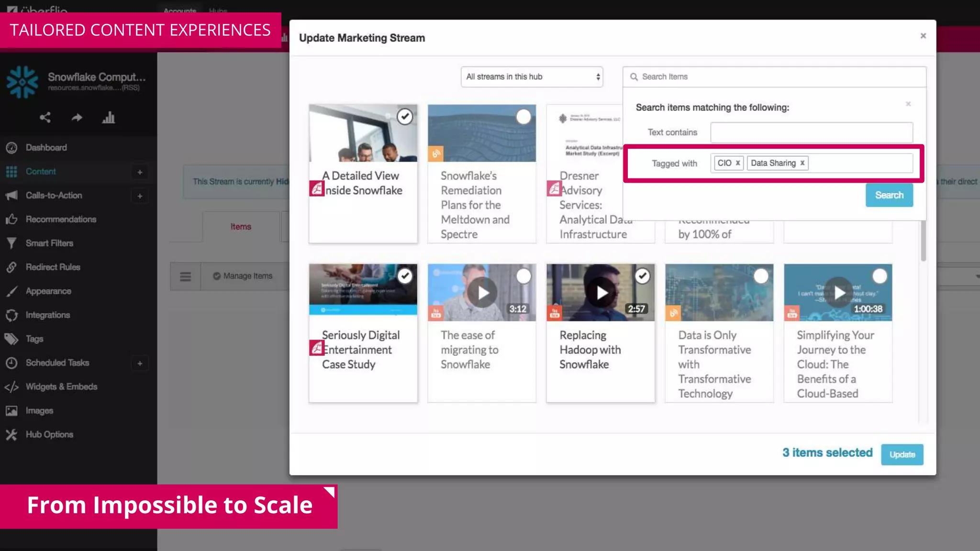Viewport: 980px width, 551px height.
Task: Click the Text contains input field
Action: point(812,132)
